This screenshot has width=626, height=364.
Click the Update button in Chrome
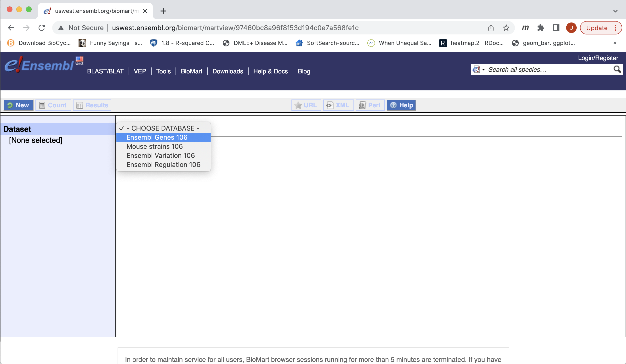pos(597,28)
